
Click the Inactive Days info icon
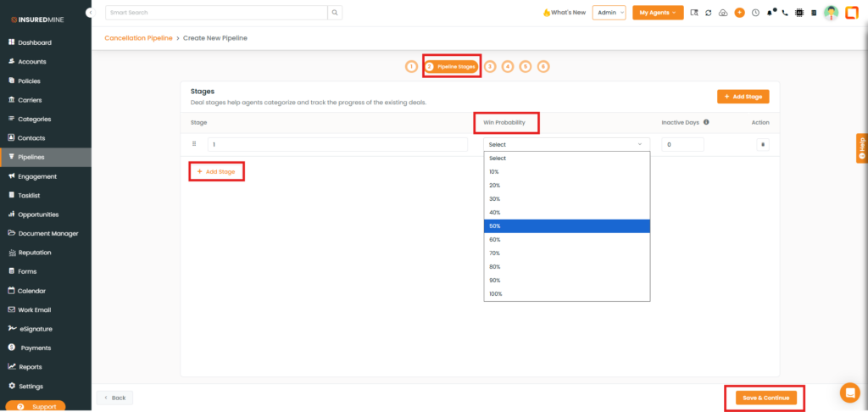pyautogui.click(x=706, y=122)
